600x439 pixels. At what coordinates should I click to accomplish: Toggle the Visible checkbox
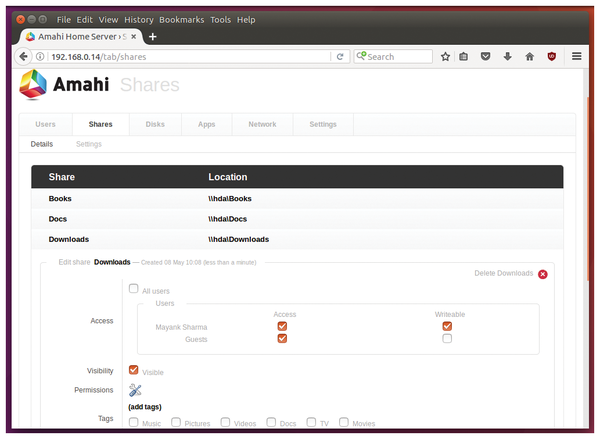point(134,370)
